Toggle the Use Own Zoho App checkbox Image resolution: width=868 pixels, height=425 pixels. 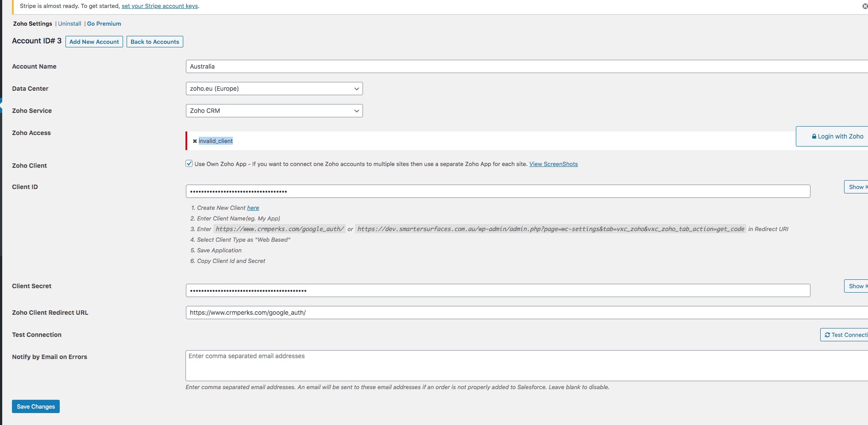tap(189, 163)
